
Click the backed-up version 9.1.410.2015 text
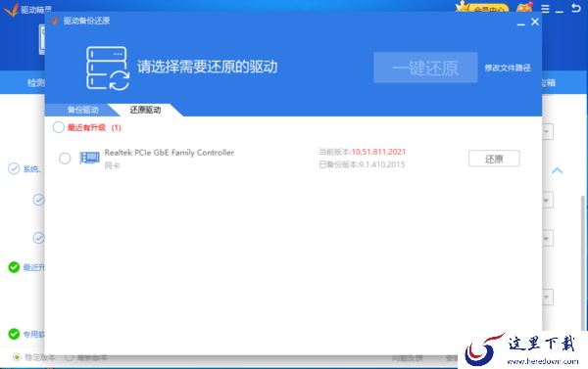point(382,164)
